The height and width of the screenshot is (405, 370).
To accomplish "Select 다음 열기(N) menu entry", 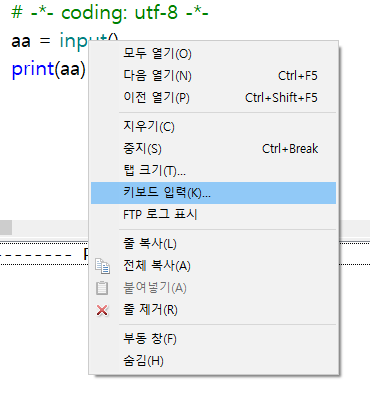I will point(213,75).
